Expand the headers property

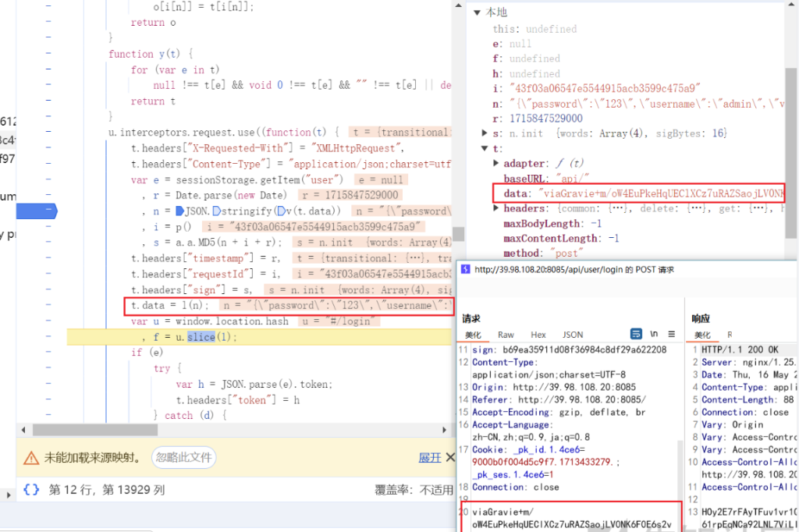click(x=497, y=208)
